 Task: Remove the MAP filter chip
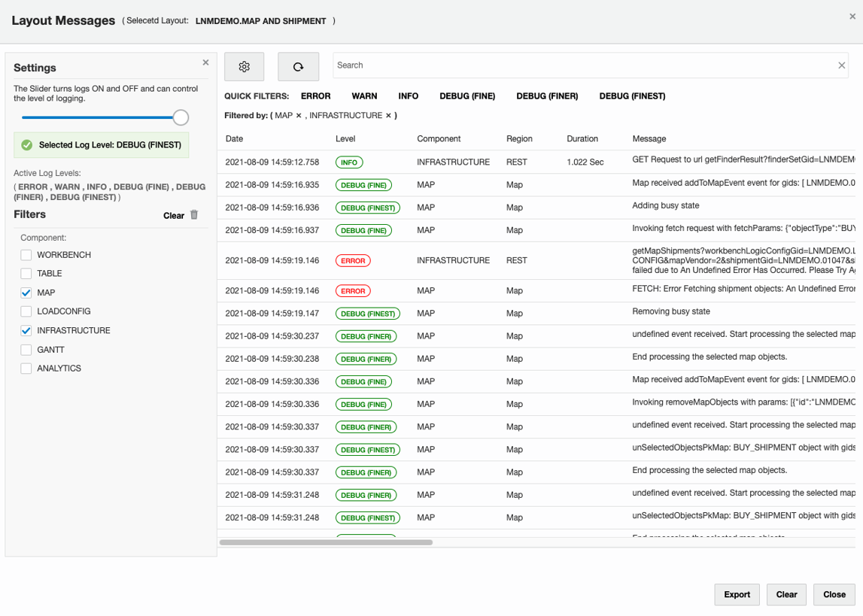299,116
